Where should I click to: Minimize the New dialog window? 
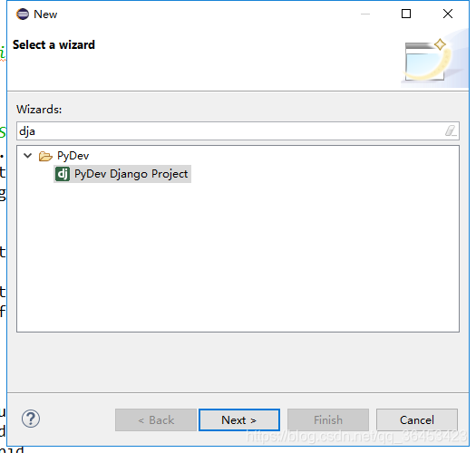click(x=365, y=14)
